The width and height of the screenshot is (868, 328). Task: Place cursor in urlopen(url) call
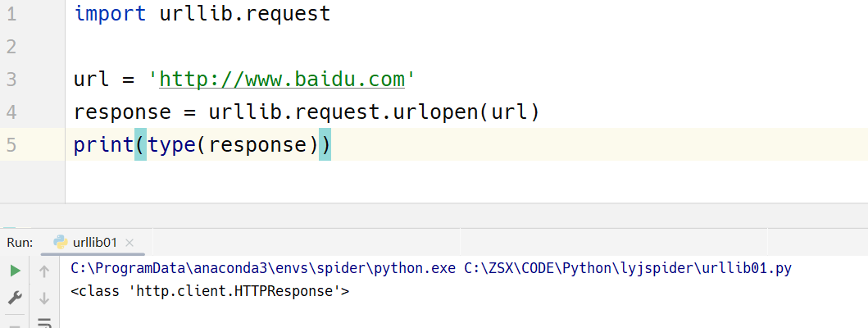[x=466, y=112]
